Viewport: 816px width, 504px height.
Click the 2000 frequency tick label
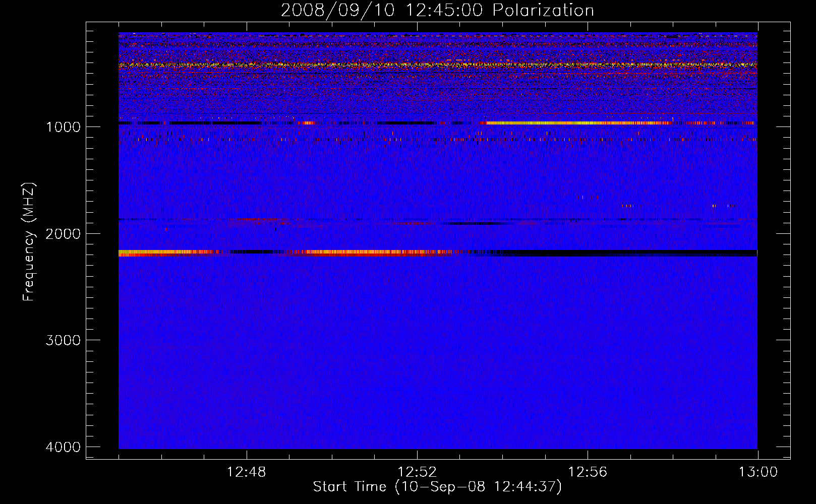(63, 233)
